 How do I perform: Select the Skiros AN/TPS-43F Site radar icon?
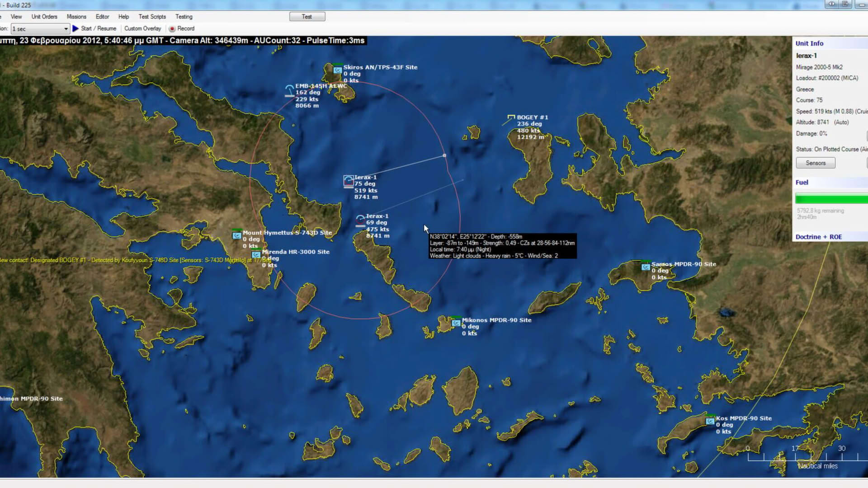(x=337, y=70)
